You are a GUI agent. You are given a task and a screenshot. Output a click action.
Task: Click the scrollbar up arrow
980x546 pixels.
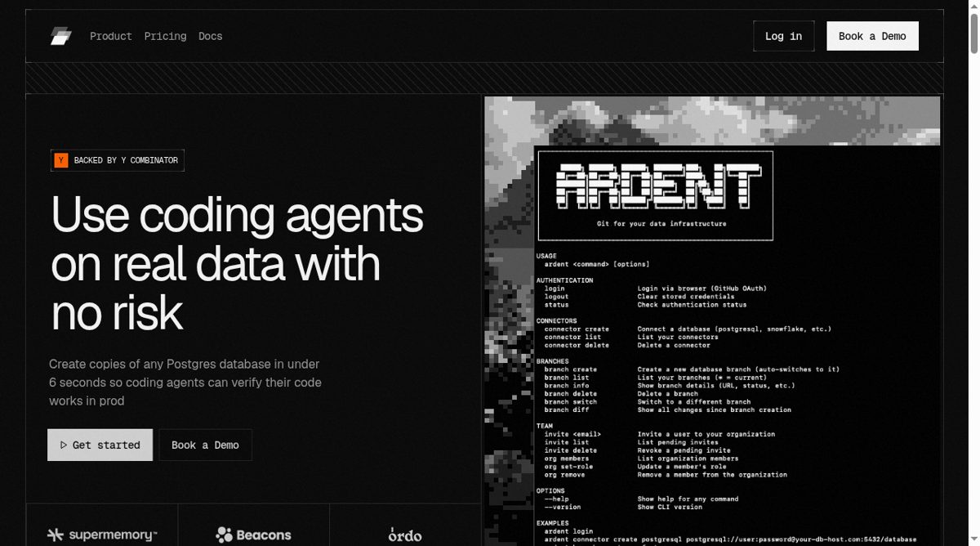[973, 6]
